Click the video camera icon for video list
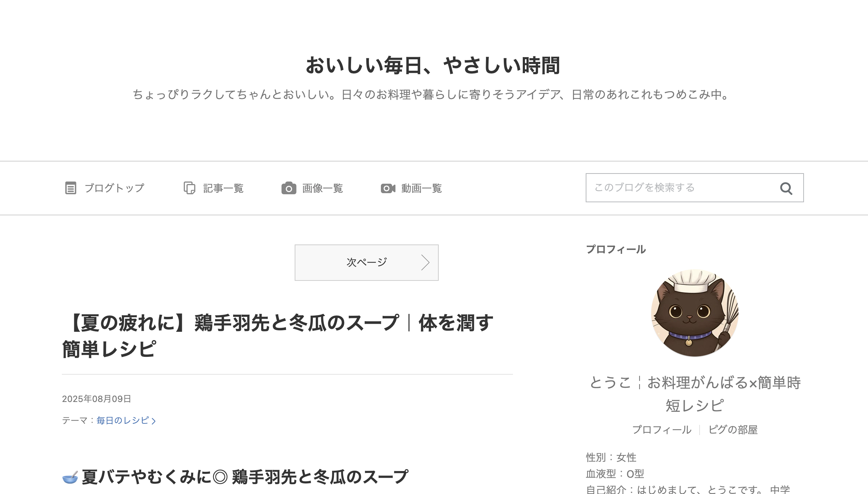Viewport: 868px width, 494px height. pyautogui.click(x=388, y=188)
